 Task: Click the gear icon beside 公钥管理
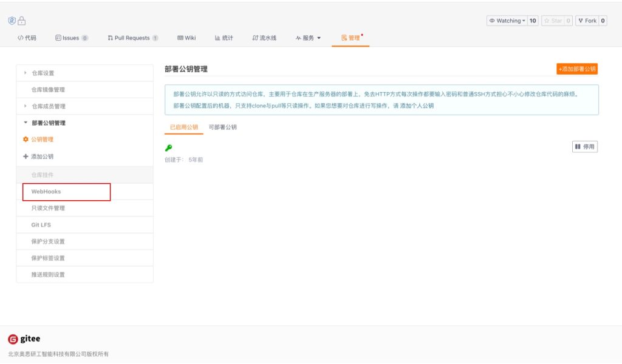(x=26, y=140)
